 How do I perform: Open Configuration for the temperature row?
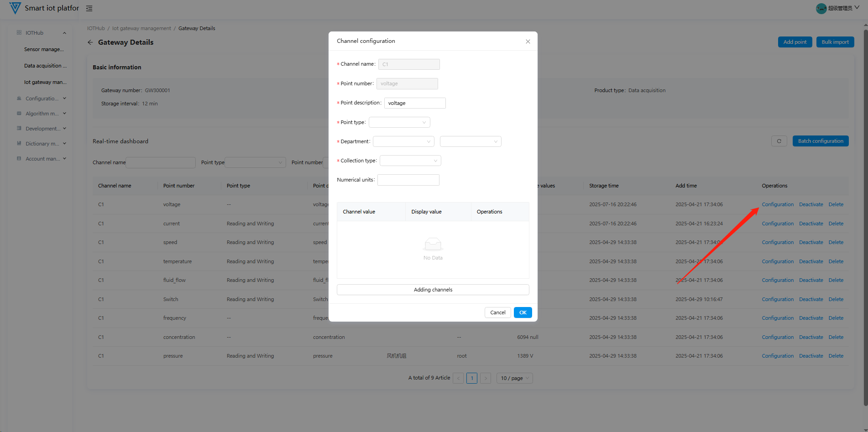pyautogui.click(x=778, y=261)
